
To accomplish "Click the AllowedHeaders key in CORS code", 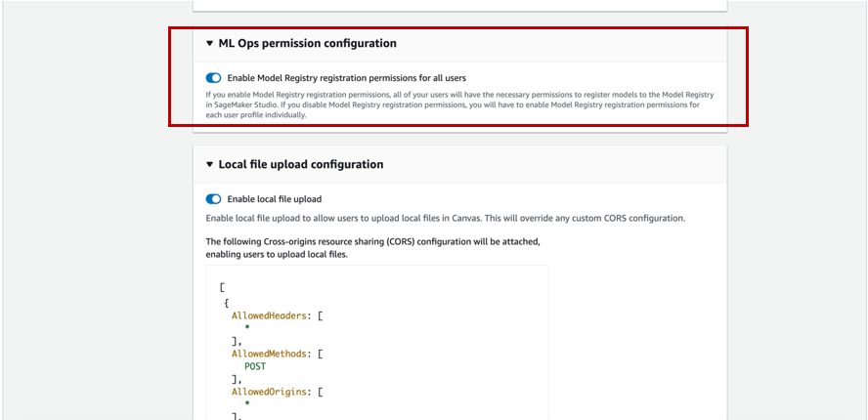I will pyautogui.click(x=269, y=315).
